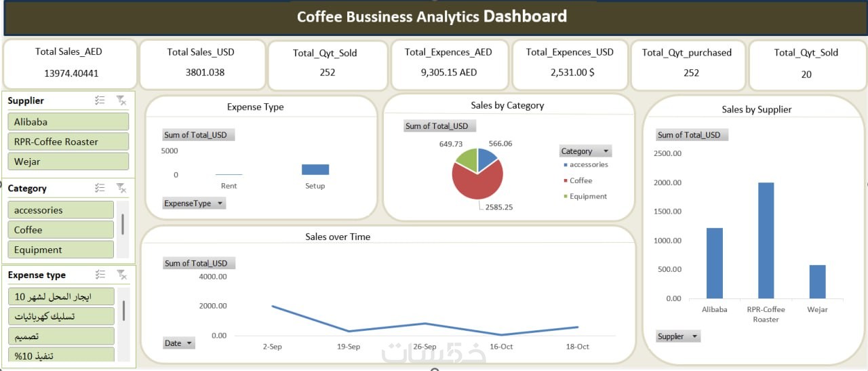Toggle the Wejar supplier filter
868x371 pixels.
coord(68,161)
